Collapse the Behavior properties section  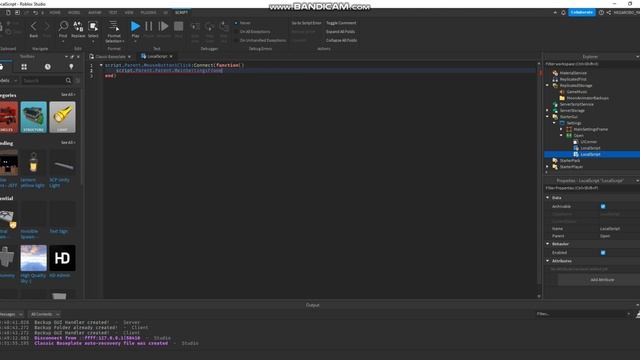pyautogui.click(x=548, y=244)
